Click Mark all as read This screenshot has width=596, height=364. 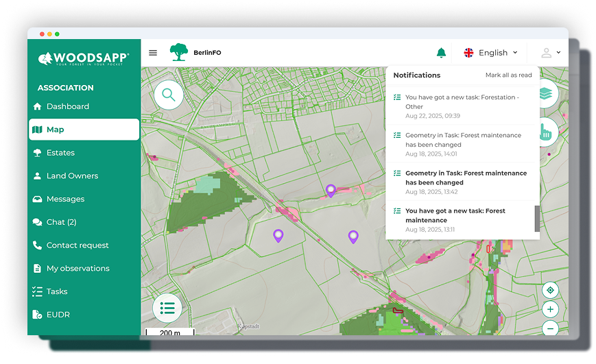[x=508, y=75]
